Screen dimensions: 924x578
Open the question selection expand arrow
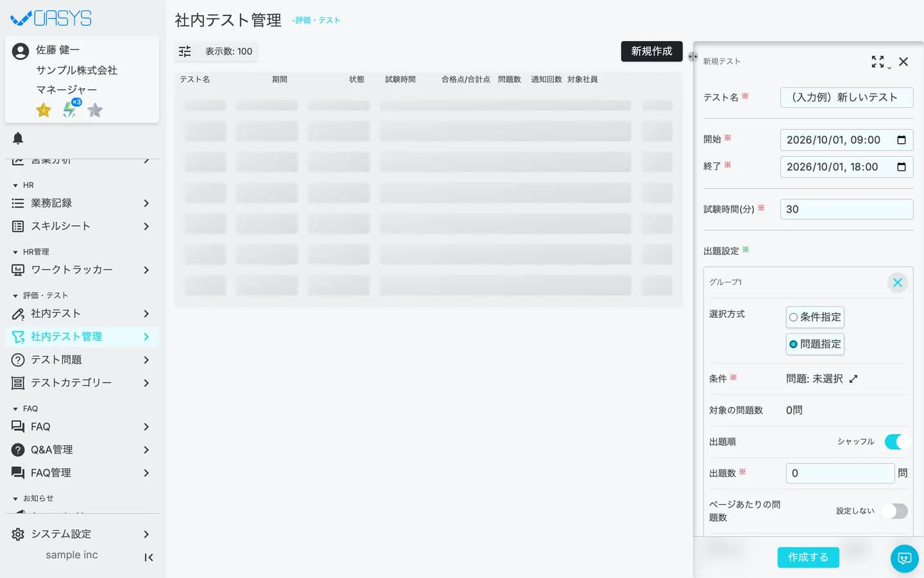pyautogui.click(x=853, y=379)
